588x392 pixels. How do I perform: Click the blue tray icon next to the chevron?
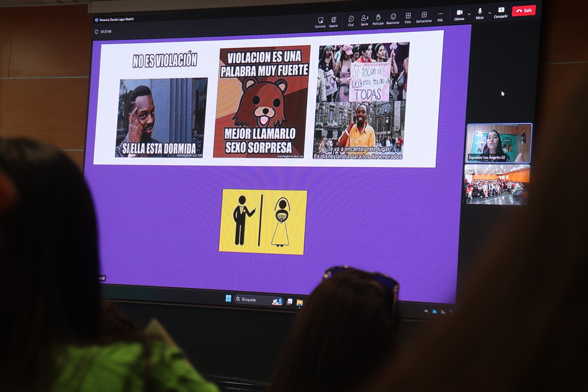[435, 312]
